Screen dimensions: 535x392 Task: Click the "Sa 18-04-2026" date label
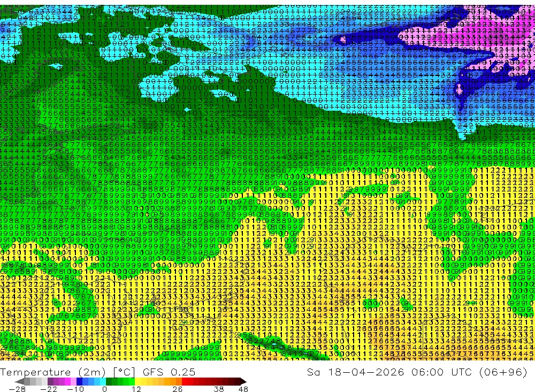coord(355,372)
